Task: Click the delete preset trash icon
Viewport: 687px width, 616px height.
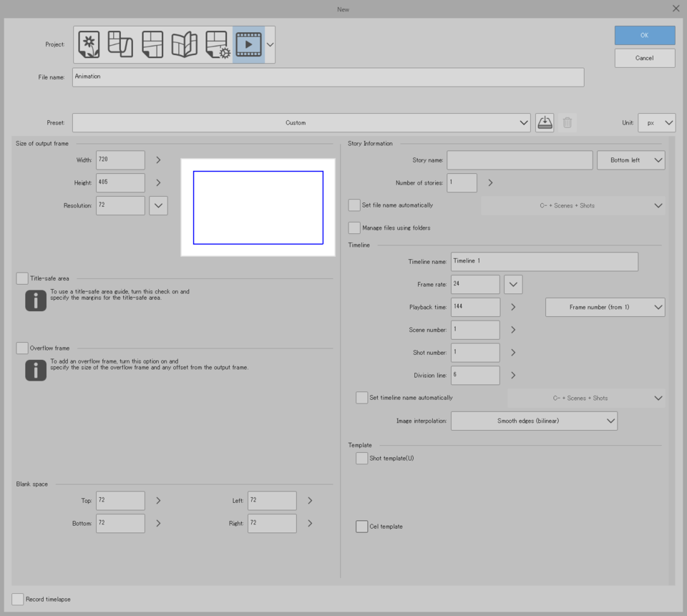Action: (567, 122)
